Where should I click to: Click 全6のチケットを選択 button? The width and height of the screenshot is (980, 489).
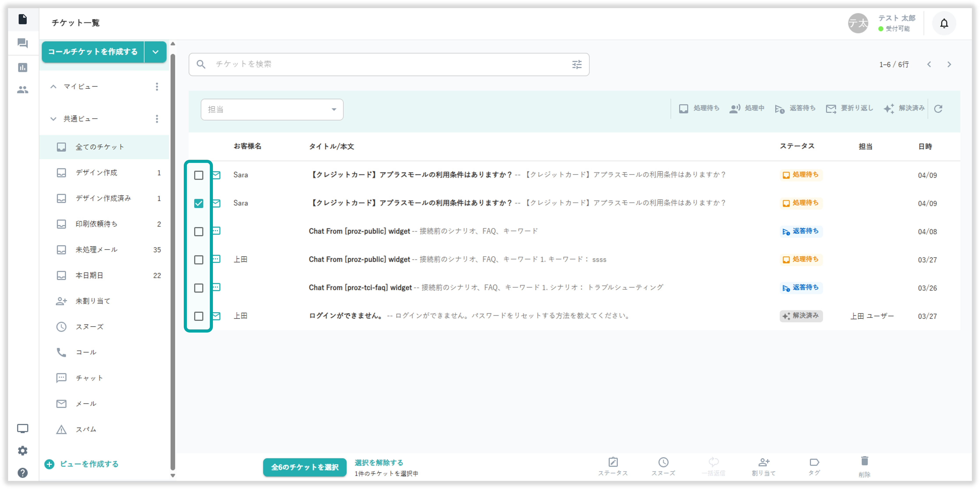(304, 467)
